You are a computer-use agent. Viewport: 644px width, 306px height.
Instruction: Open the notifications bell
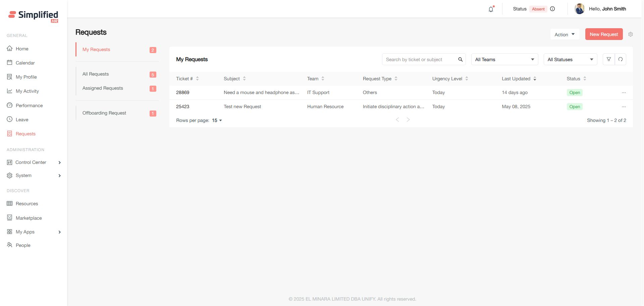point(491,9)
